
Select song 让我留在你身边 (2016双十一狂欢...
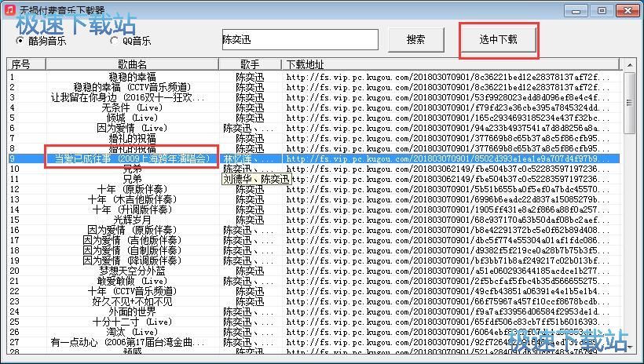127,97
